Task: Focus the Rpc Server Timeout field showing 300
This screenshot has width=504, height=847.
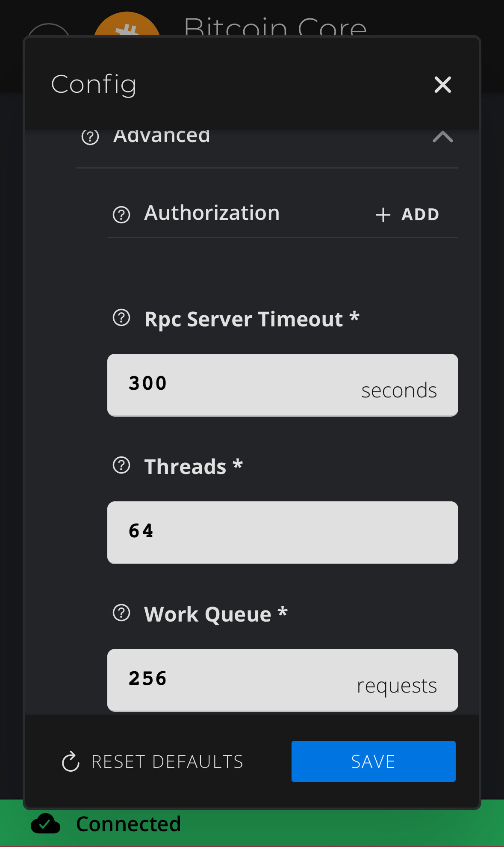Action: 283,385
